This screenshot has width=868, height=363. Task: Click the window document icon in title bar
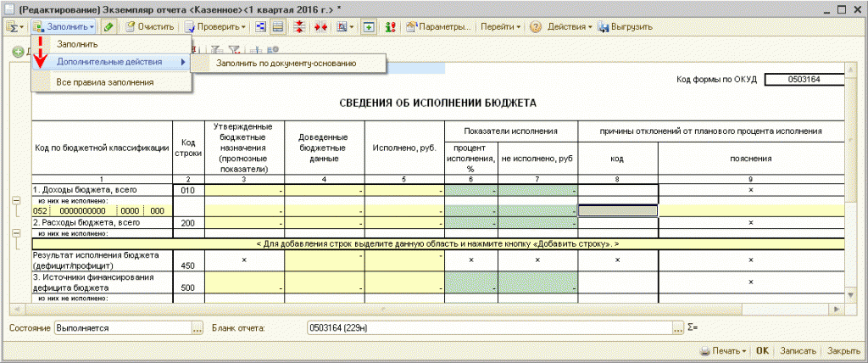[8, 8]
